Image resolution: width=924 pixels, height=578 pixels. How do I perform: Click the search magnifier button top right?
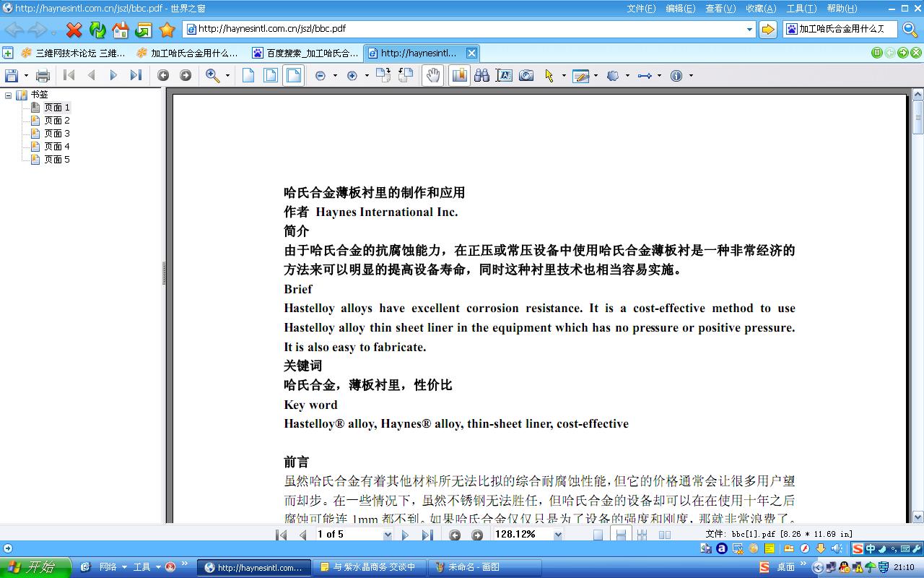(x=910, y=30)
